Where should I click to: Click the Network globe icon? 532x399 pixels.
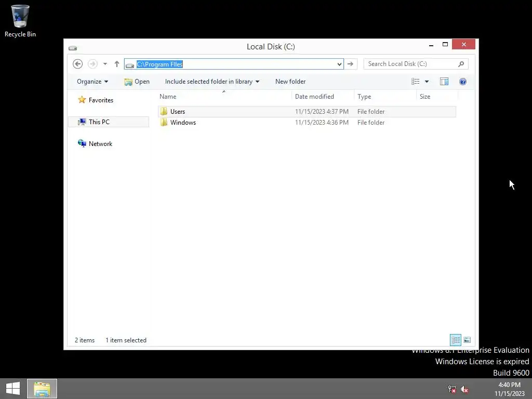(82, 143)
